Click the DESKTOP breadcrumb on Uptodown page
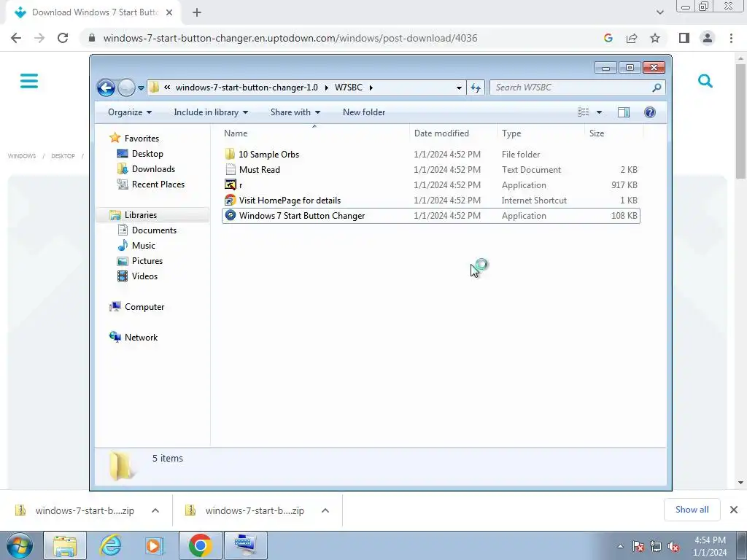 [63, 156]
